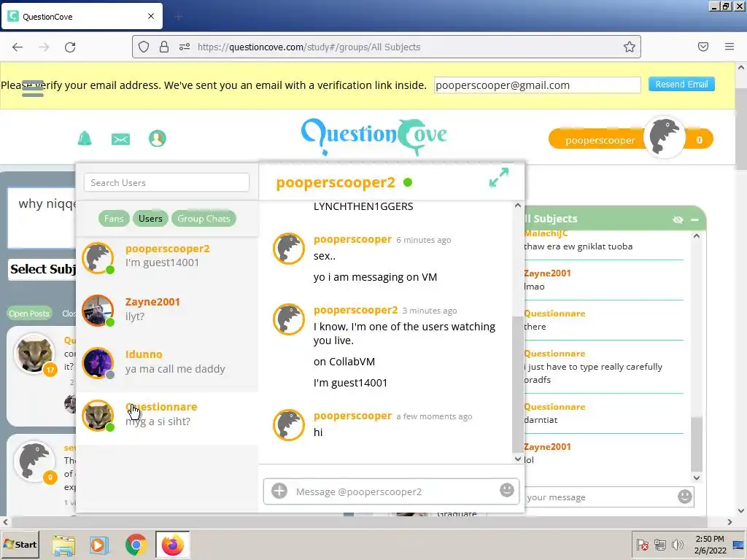Open the messages envelope icon
Screen dimensions: 747x560
click(x=120, y=139)
